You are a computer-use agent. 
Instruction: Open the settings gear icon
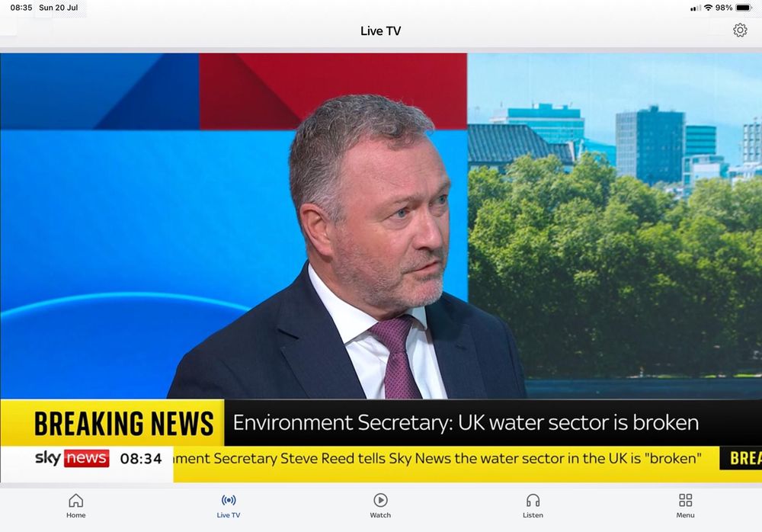tap(740, 30)
